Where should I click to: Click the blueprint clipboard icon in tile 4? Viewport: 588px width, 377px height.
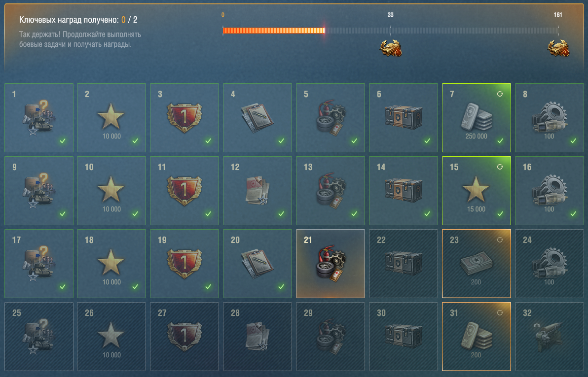257,118
